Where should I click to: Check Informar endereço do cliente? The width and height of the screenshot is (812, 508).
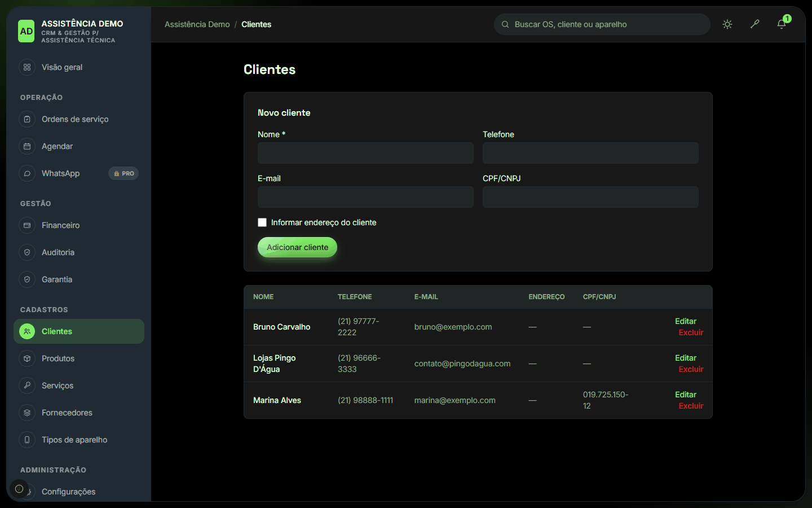[262, 222]
